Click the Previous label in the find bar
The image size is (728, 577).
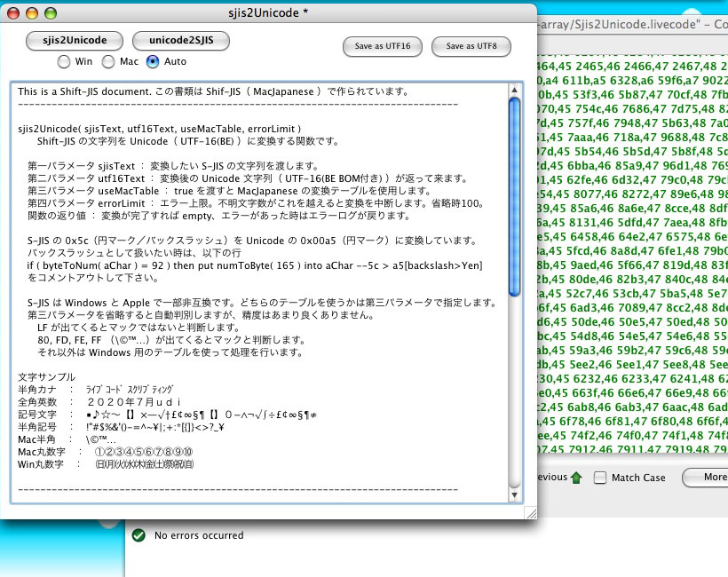coord(555,477)
